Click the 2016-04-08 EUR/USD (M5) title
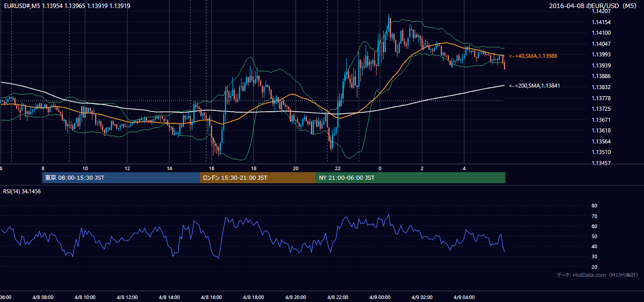The width and height of the screenshot is (644, 302). pos(594,6)
